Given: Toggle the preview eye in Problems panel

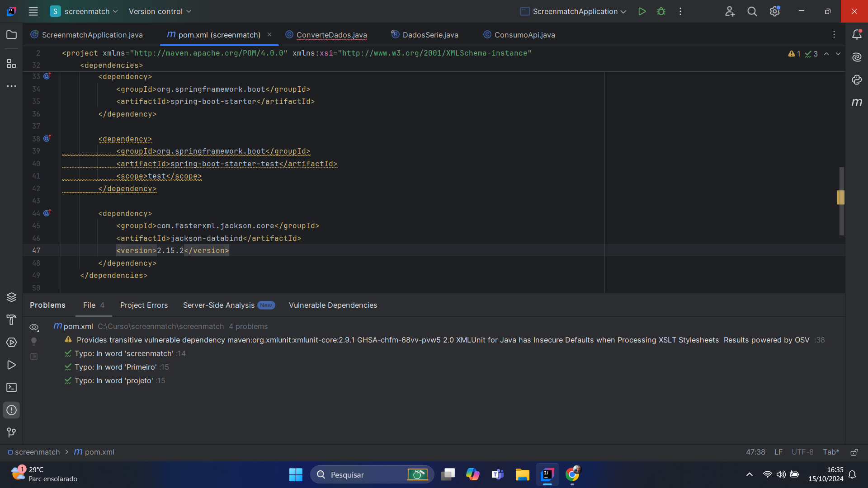Looking at the screenshot, I should pyautogui.click(x=34, y=328).
